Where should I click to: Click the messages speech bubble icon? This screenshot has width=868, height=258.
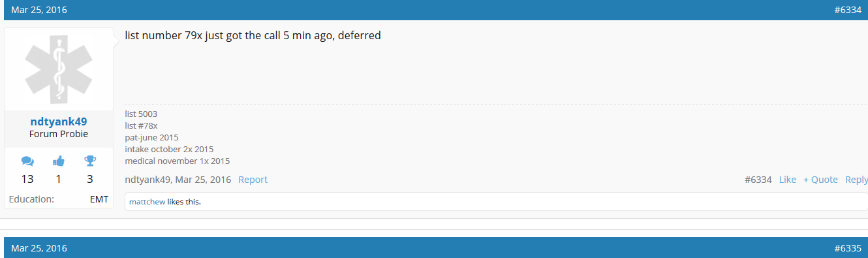point(27,161)
